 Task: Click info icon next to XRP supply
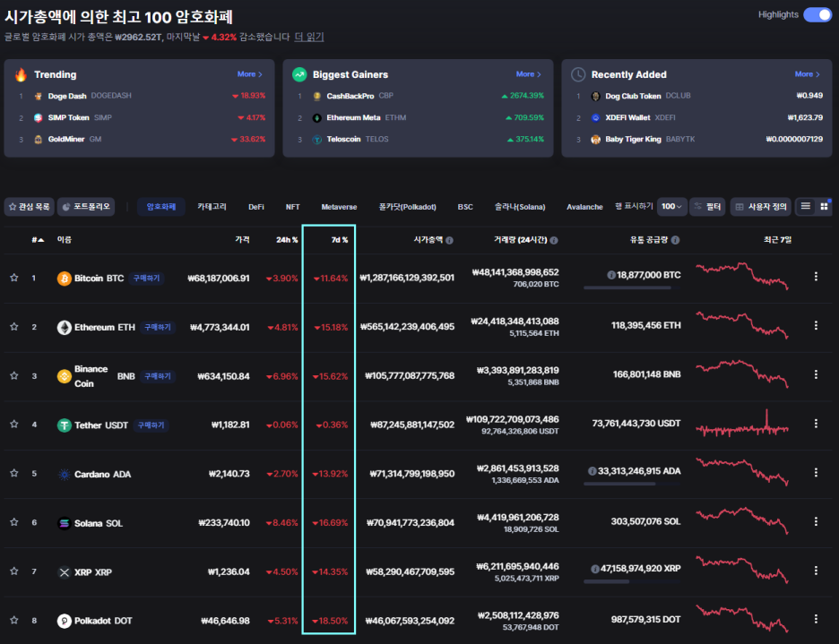click(594, 569)
